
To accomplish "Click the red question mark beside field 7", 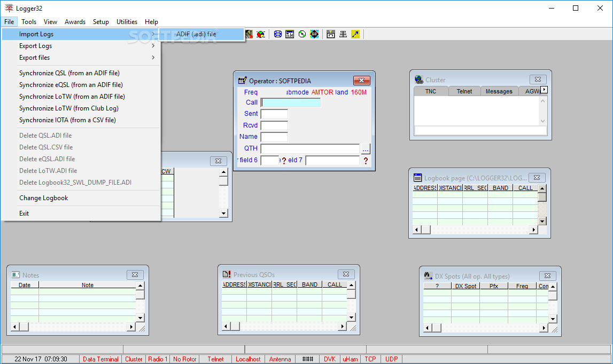I will (x=366, y=161).
